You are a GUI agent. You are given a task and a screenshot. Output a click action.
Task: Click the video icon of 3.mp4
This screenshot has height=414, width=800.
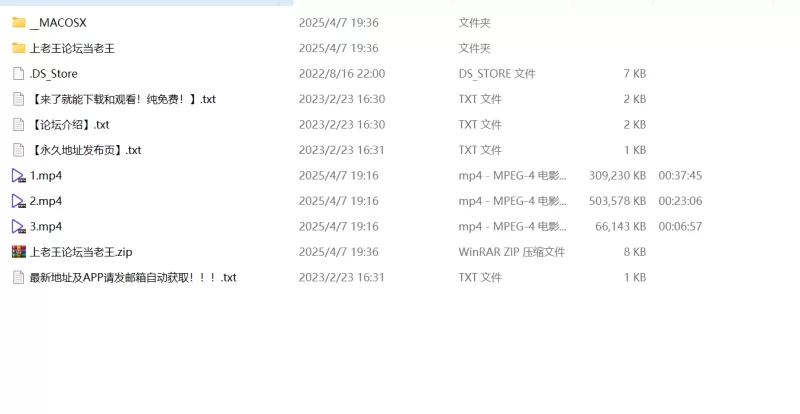point(19,227)
